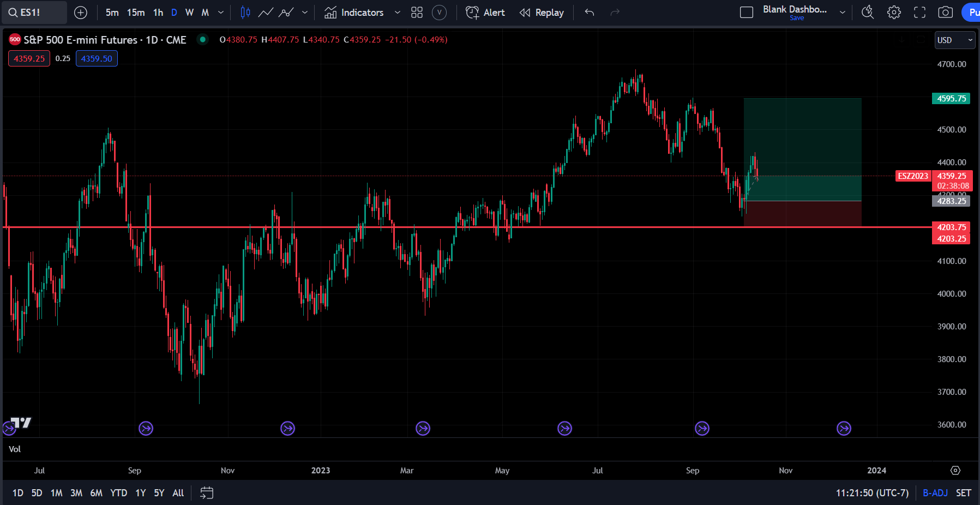Click Save to store the layout

tap(797, 17)
